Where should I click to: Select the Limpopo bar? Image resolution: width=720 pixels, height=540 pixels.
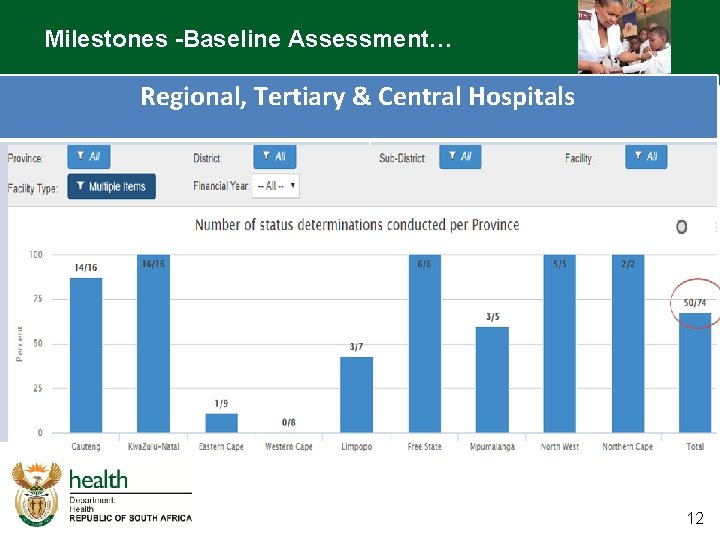(x=356, y=394)
